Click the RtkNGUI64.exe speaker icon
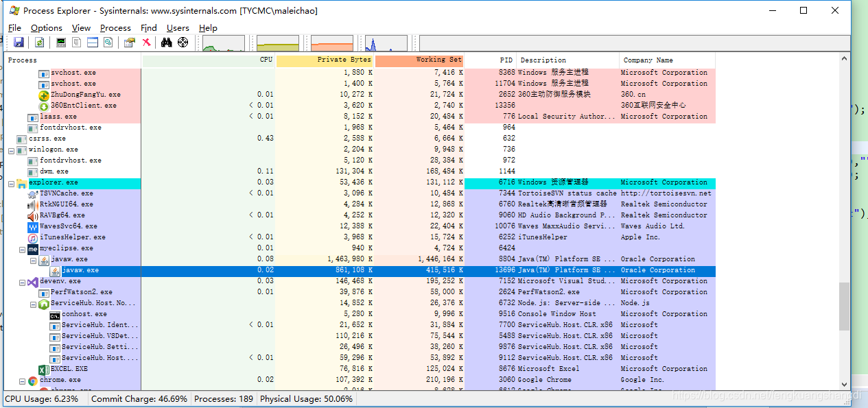This screenshot has width=868, height=408. click(33, 204)
